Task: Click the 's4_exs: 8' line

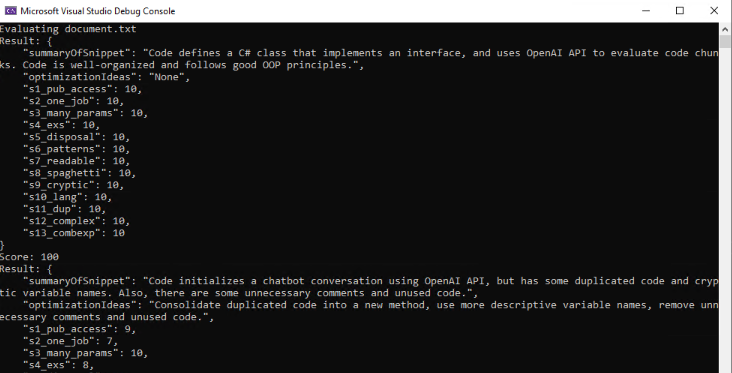Action: point(59,365)
